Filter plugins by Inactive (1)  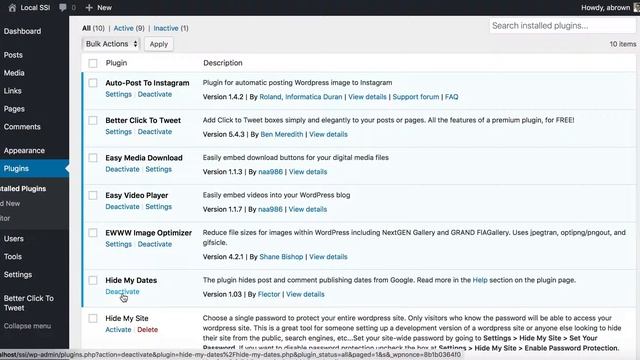click(171, 28)
